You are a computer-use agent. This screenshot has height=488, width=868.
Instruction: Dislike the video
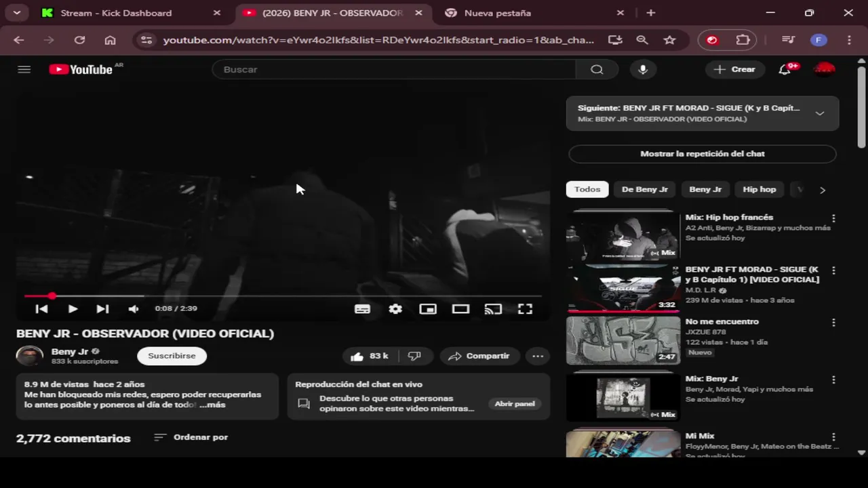coord(415,356)
